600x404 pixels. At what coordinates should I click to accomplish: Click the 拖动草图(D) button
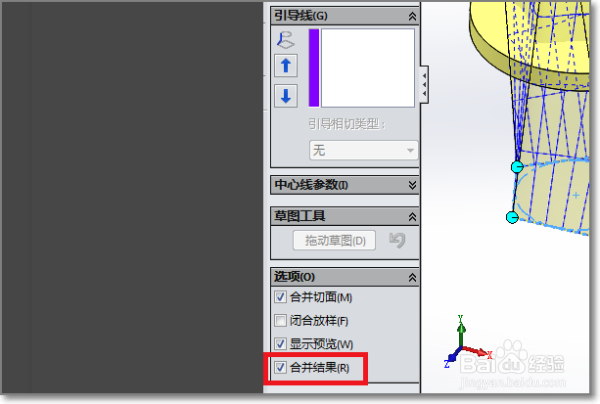tap(334, 241)
